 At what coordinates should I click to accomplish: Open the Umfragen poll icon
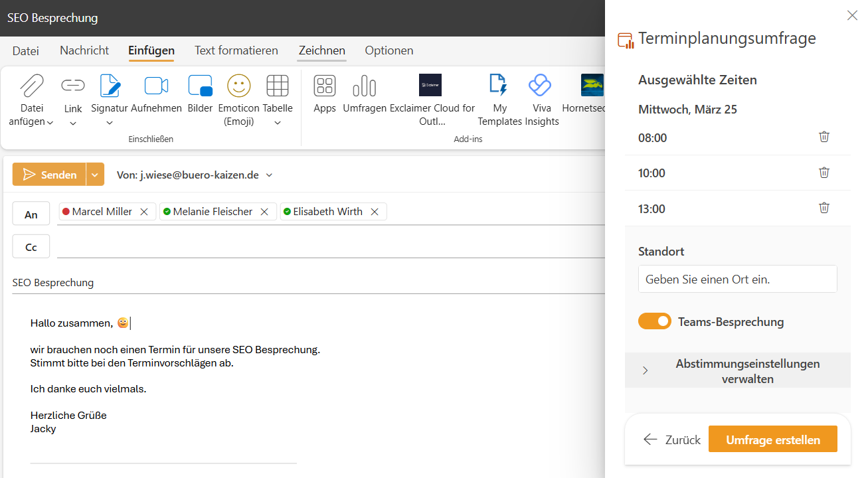coord(364,86)
